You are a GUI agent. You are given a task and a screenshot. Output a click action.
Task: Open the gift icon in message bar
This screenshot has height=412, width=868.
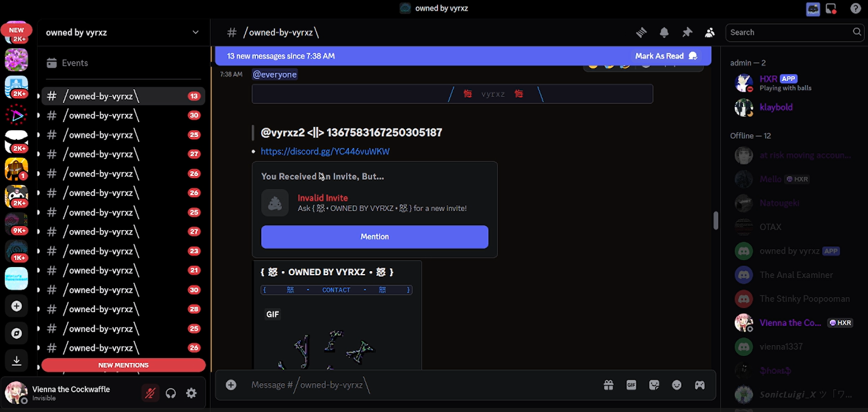tap(608, 385)
